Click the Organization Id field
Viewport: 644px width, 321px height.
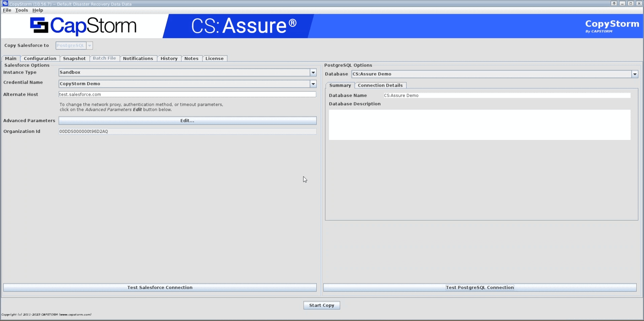click(x=187, y=132)
